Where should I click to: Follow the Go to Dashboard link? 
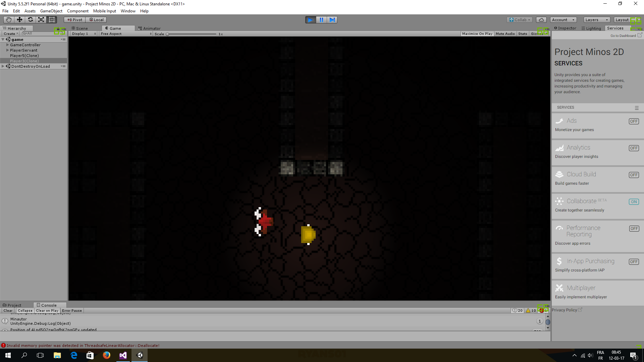[623, 36]
